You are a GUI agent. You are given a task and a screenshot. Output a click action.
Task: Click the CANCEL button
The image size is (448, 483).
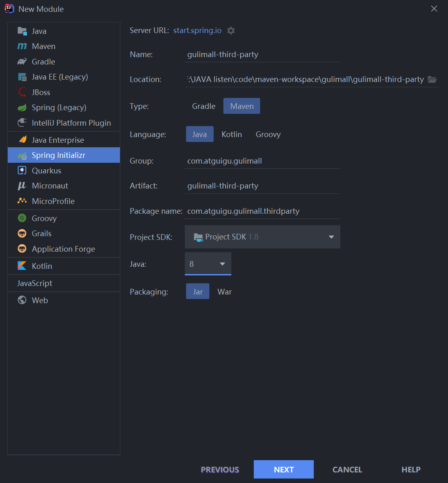coord(347,470)
